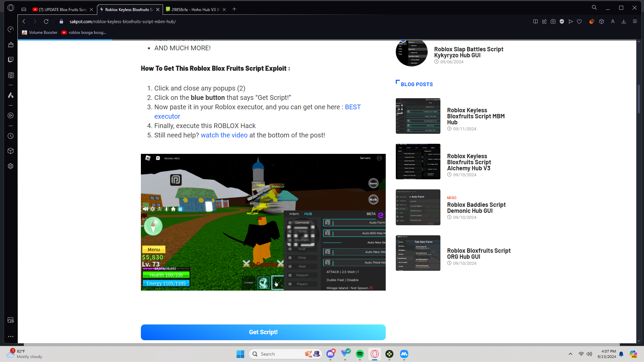Click the address bar URL field

pos(295,21)
